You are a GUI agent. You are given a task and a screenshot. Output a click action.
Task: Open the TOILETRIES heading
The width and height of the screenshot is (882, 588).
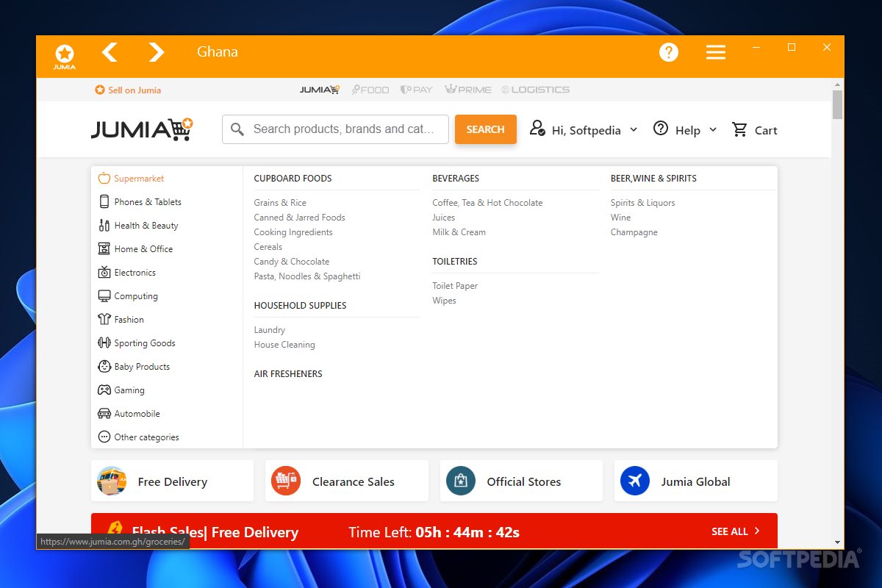coord(455,262)
